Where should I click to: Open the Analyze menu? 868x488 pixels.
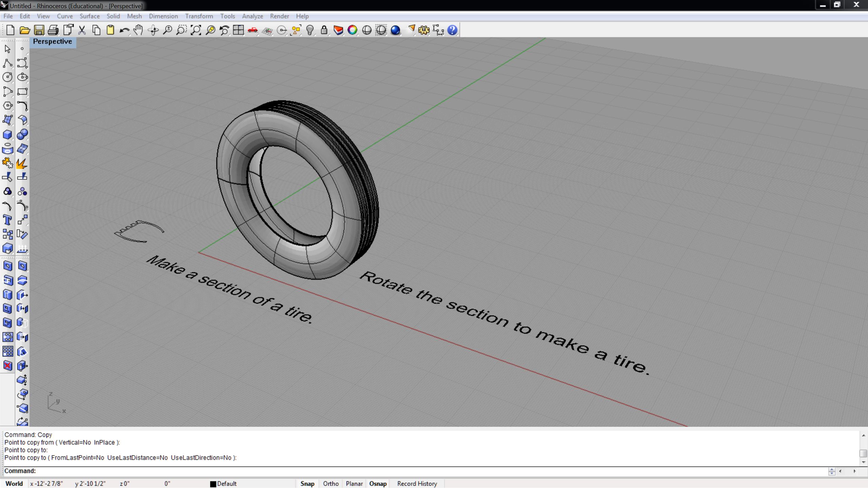252,16
